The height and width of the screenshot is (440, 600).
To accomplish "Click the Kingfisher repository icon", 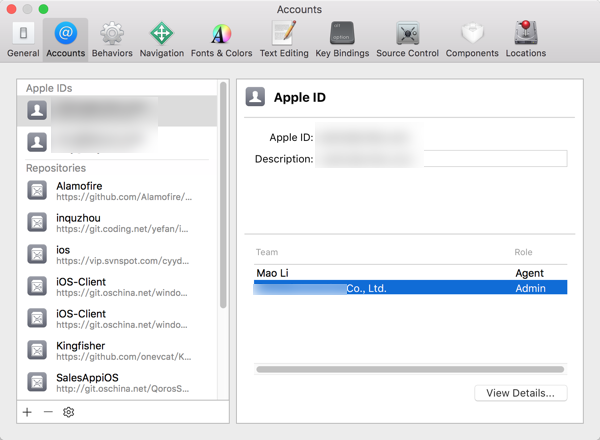I will [x=37, y=350].
